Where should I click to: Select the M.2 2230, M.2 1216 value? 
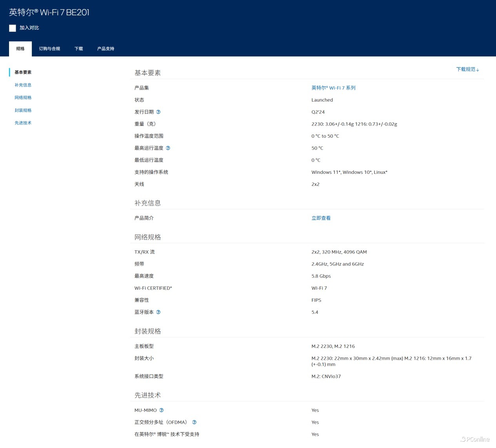coord(333,346)
